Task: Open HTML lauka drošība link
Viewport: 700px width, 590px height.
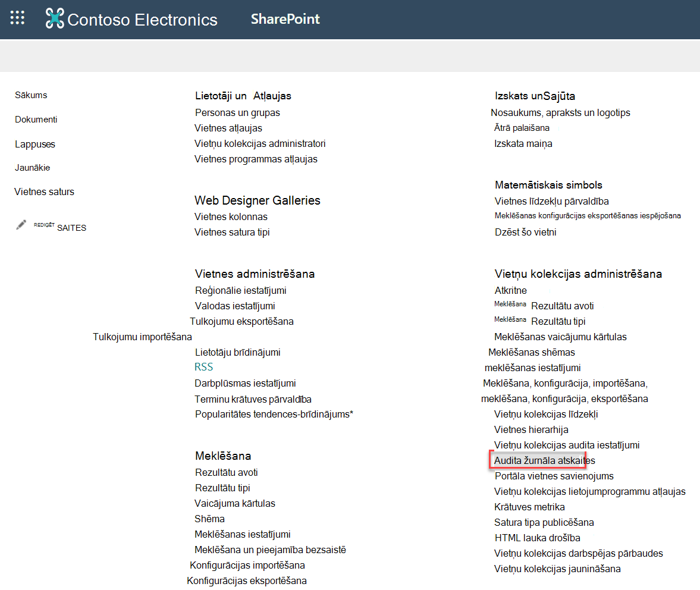Action: (x=538, y=538)
